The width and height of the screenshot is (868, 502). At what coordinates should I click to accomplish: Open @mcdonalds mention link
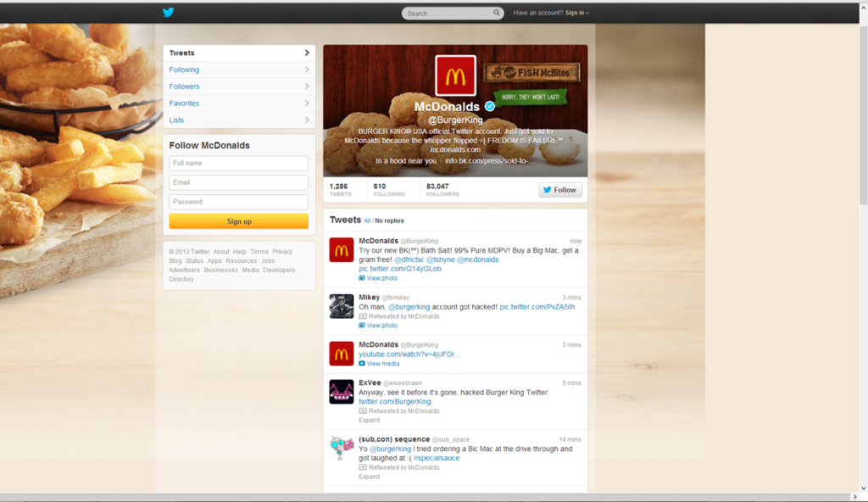pyautogui.click(x=478, y=259)
